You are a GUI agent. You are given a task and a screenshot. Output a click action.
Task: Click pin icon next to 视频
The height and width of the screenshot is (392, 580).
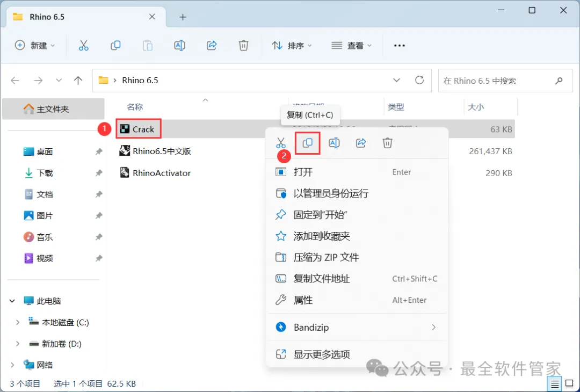pyautogui.click(x=99, y=258)
